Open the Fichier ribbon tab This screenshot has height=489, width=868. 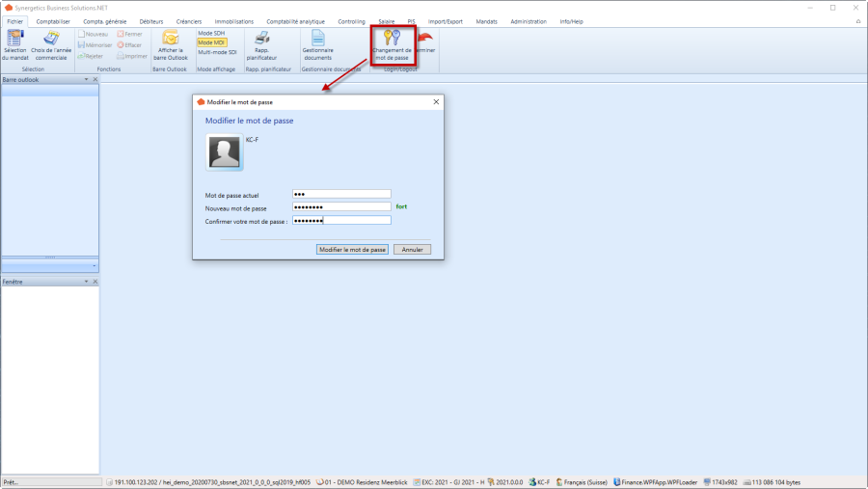point(14,21)
